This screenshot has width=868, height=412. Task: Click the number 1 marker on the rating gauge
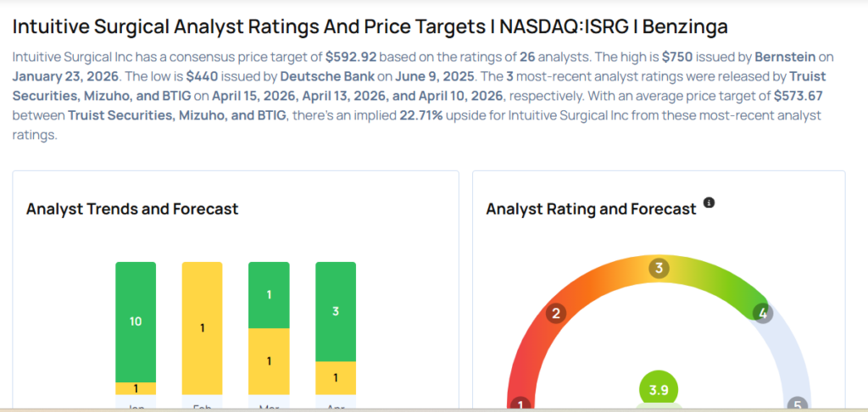pos(520,405)
